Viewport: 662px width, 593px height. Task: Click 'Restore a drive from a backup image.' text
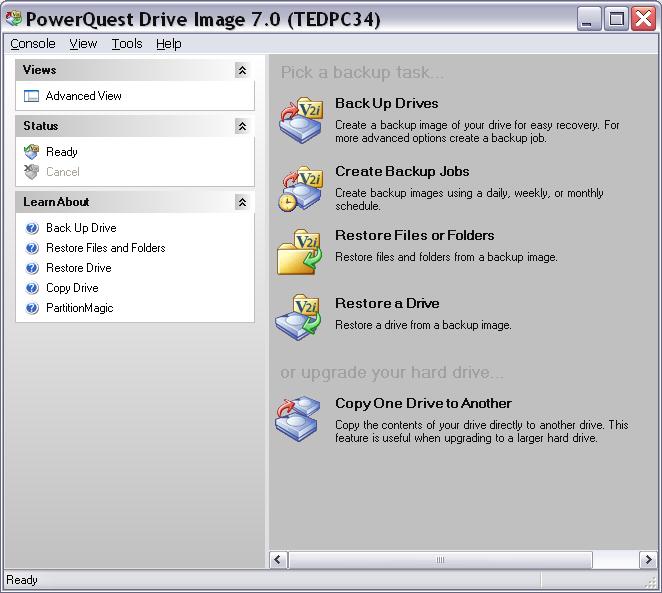coord(423,325)
